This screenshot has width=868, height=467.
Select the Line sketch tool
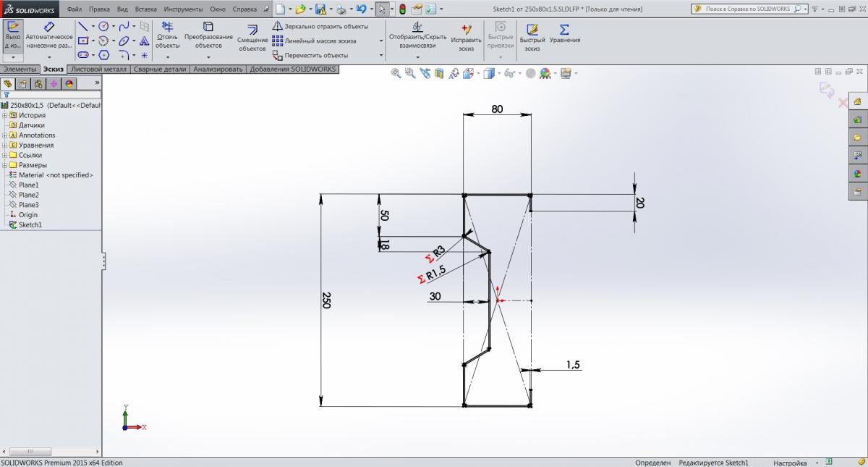[x=82, y=26]
